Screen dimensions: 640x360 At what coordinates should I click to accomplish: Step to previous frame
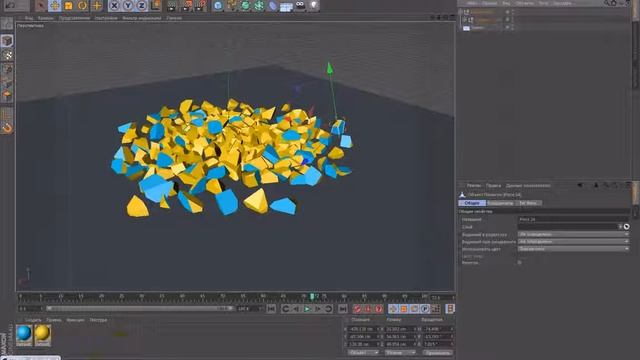click(296, 309)
